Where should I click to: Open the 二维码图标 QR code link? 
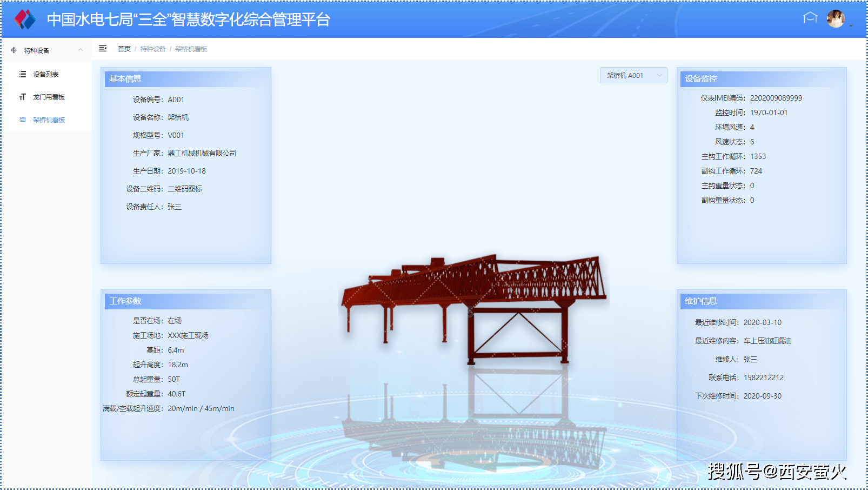[x=185, y=189]
